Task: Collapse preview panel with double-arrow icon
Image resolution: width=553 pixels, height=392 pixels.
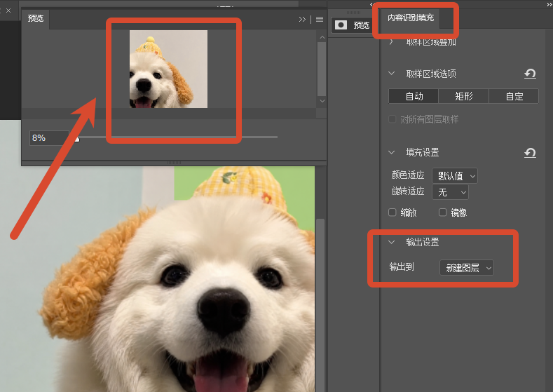Action: (x=302, y=20)
